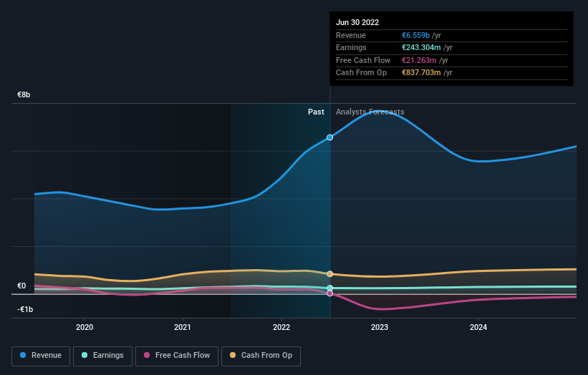
Task: Click the -€1b y-axis label
Action: click(25, 309)
